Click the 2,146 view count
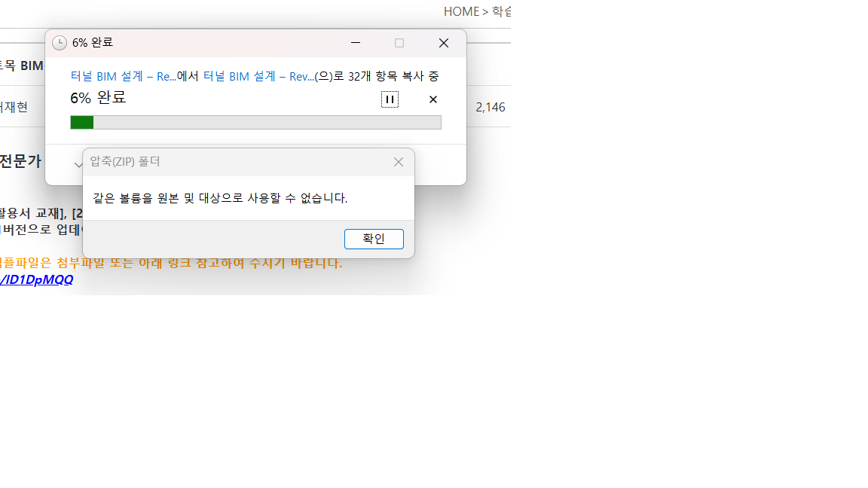 (491, 108)
